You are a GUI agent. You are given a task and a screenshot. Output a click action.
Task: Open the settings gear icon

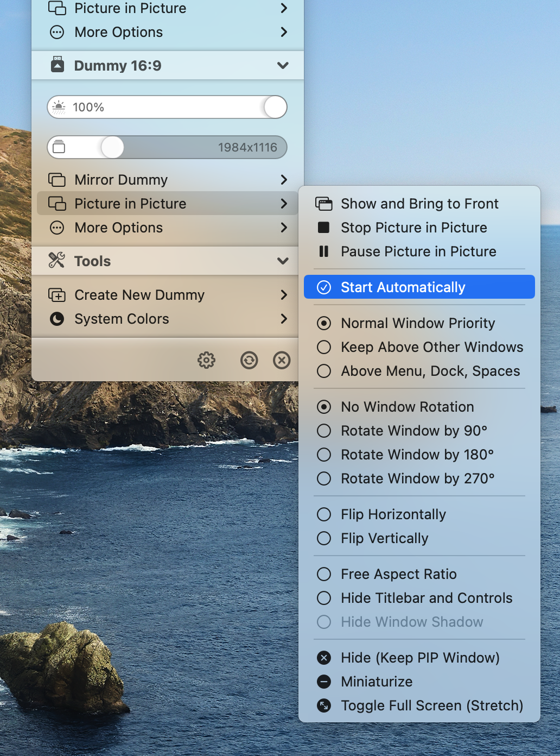click(x=206, y=360)
